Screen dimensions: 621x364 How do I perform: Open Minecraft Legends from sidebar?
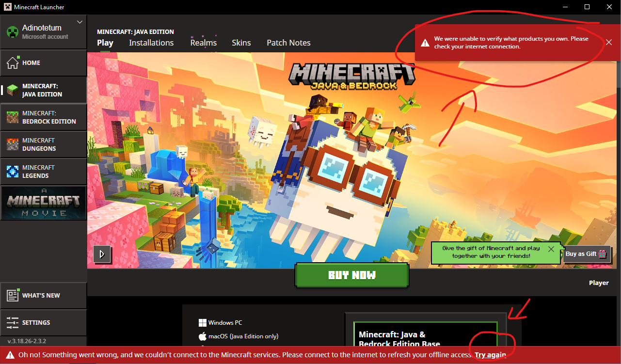pyautogui.click(x=43, y=172)
